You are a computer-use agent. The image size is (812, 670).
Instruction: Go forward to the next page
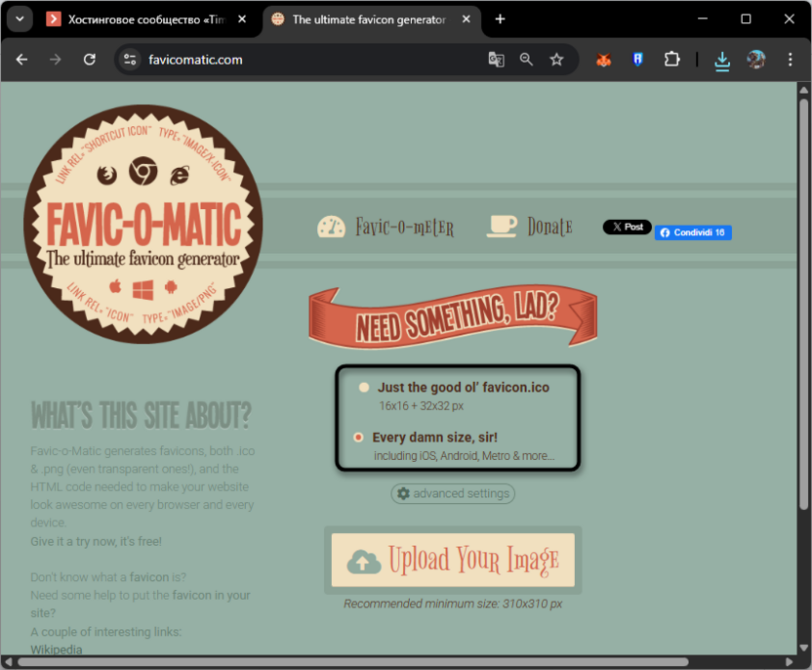56,60
